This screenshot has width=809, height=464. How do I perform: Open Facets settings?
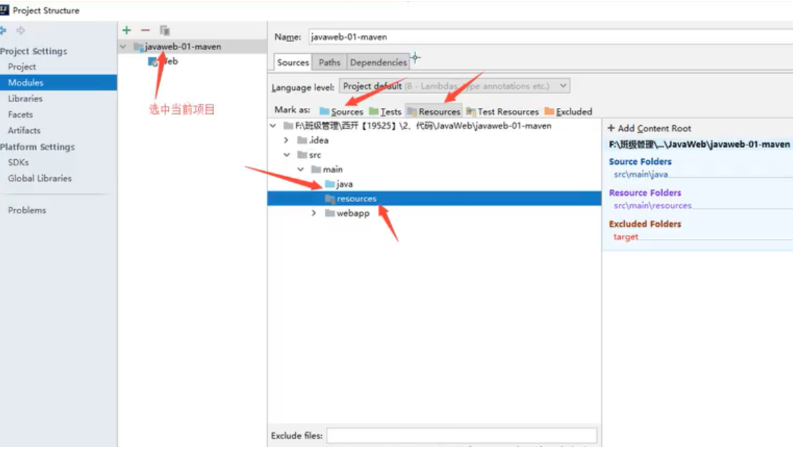[20, 115]
